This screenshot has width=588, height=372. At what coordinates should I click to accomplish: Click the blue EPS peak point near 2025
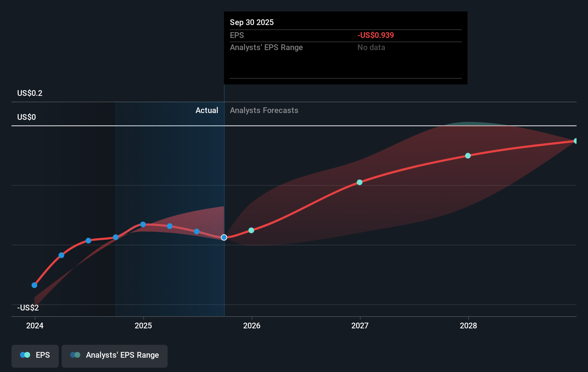[x=143, y=224]
